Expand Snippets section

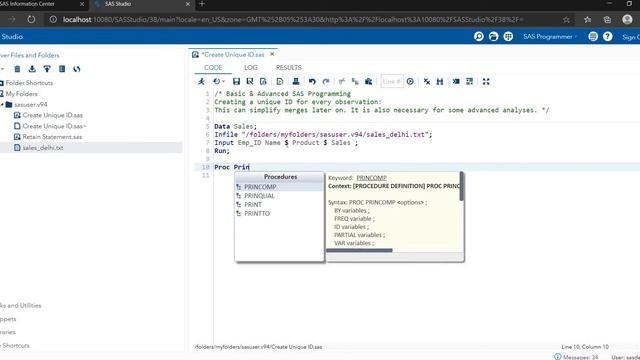(8, 319)
